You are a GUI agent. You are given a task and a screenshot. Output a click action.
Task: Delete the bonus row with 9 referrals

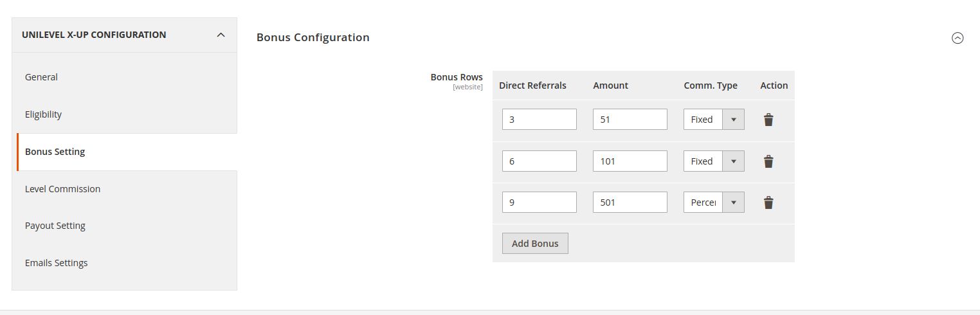pos(768,203)
